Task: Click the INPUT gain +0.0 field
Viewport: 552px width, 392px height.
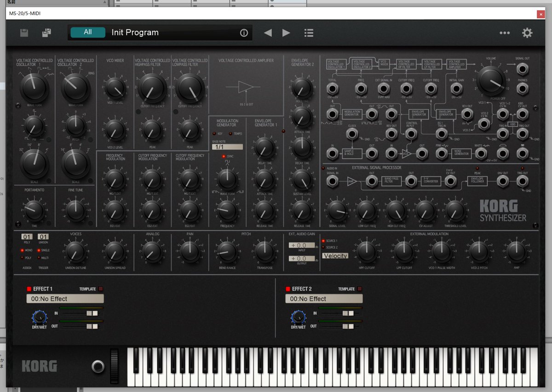Action: tap(302, 245)
